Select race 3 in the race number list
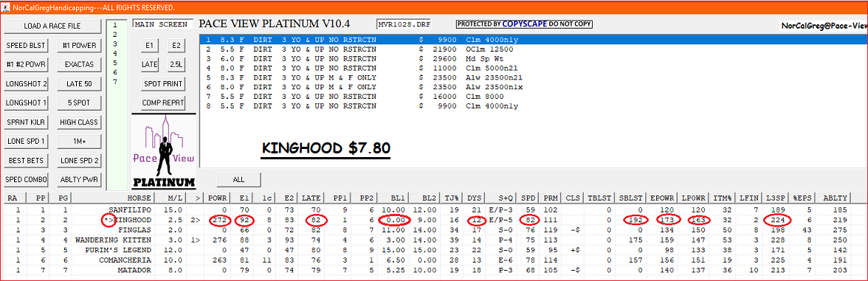 click(114, 44)
